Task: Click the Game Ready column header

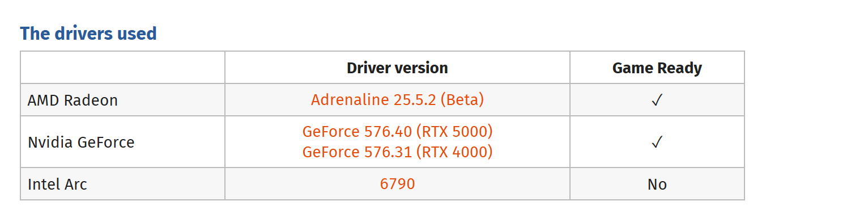Action: tap(657, 68)
